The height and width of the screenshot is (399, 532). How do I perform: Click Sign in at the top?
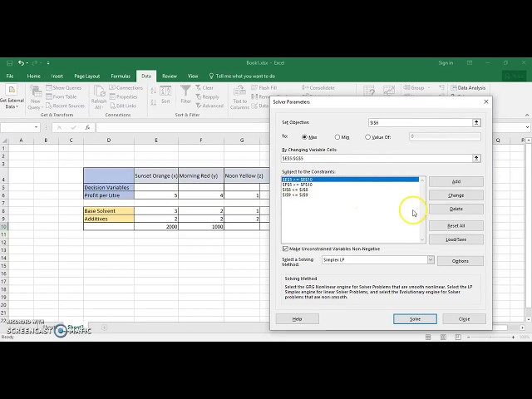click(x=446, y=63)
